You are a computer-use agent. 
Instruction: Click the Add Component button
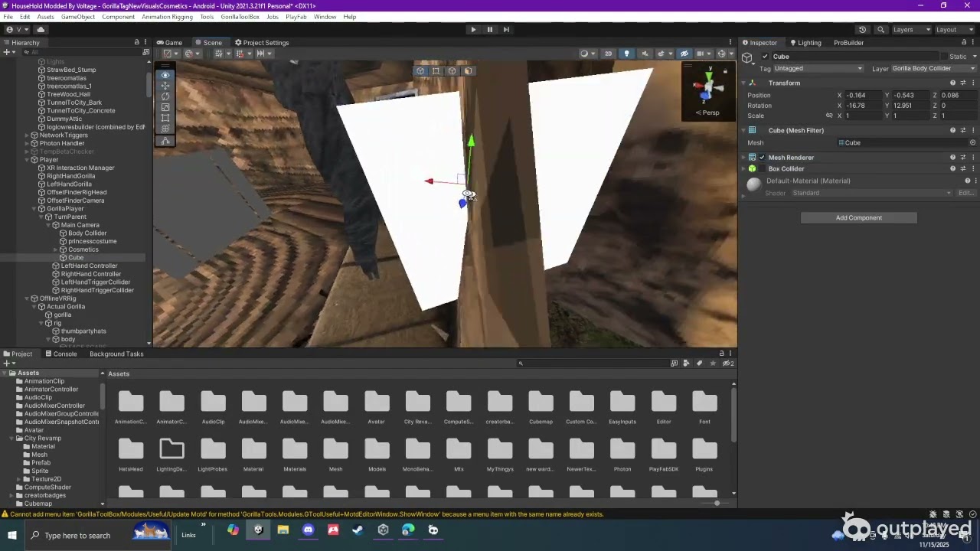click(859, 218)
